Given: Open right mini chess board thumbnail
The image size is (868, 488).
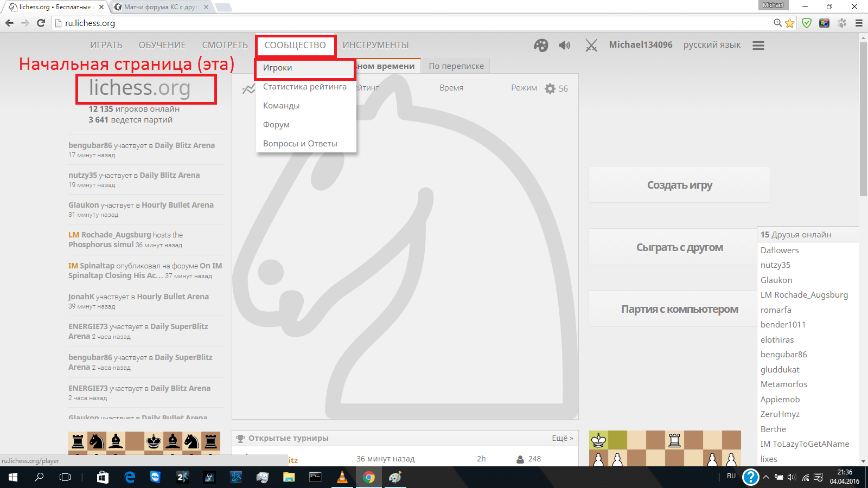Looking at the screenshot, I should coord(665,448).
